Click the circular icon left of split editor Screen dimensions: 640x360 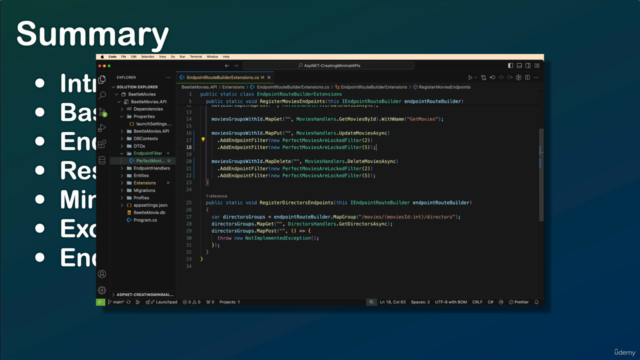pos(519,78)
